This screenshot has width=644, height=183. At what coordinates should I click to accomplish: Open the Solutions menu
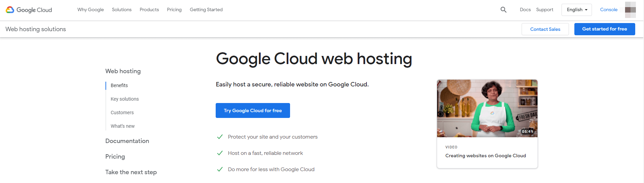pos(122,10)
